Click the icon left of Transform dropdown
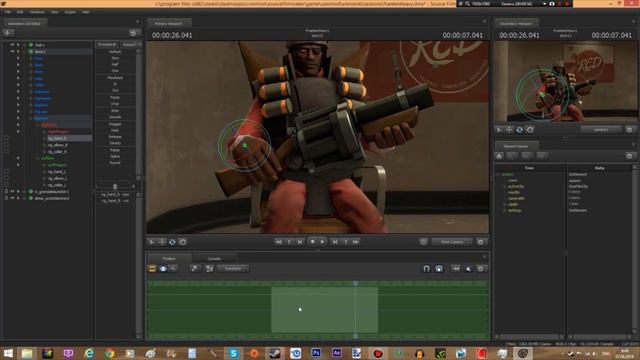 (x=209, y=269)
